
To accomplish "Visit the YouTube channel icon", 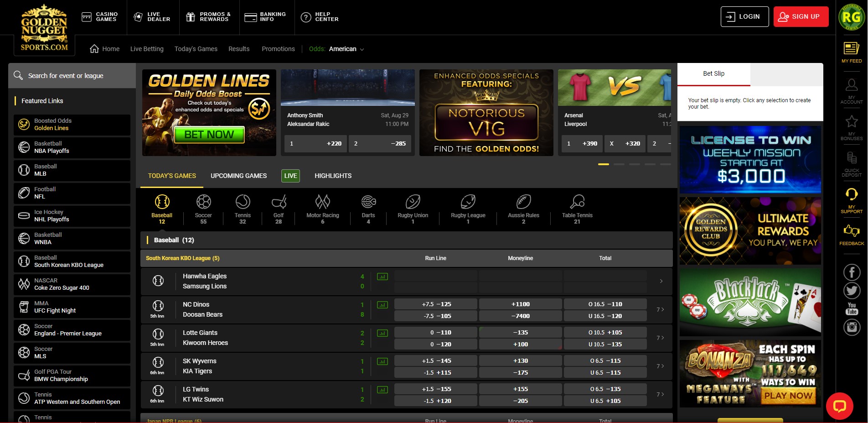I will pyautogui.click(x=852, y=308).
